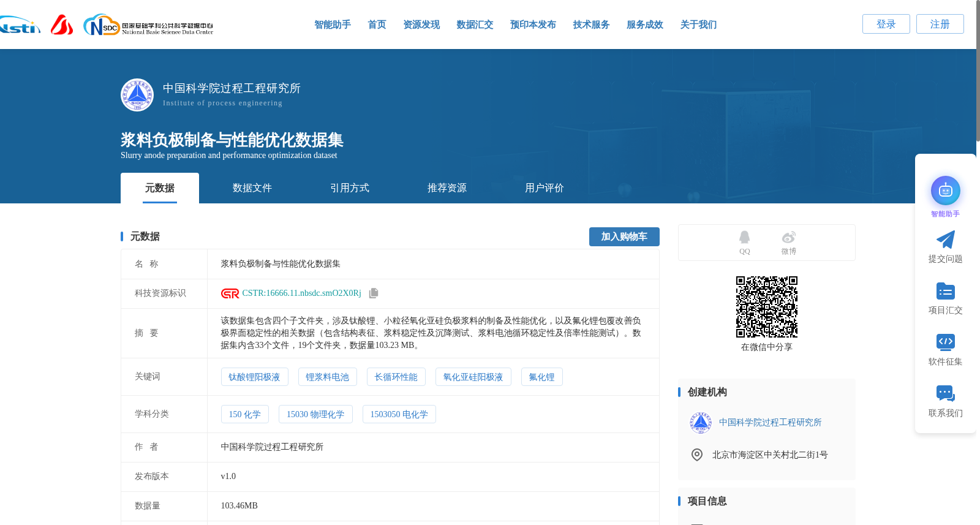The image size is (980, 525).
Task: Click the dataset title 浆料负极制备与性能优化数据集 in banner
Action: point(232,140)
